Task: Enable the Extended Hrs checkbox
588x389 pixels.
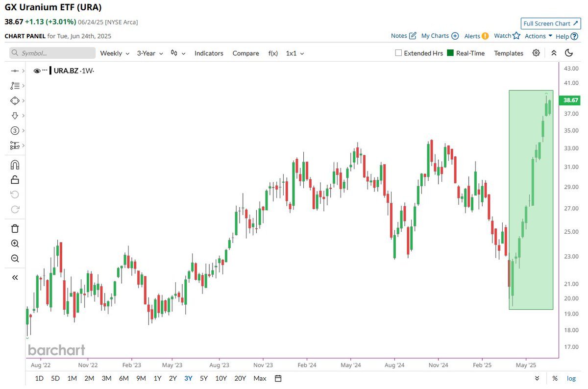Action: 398,53
